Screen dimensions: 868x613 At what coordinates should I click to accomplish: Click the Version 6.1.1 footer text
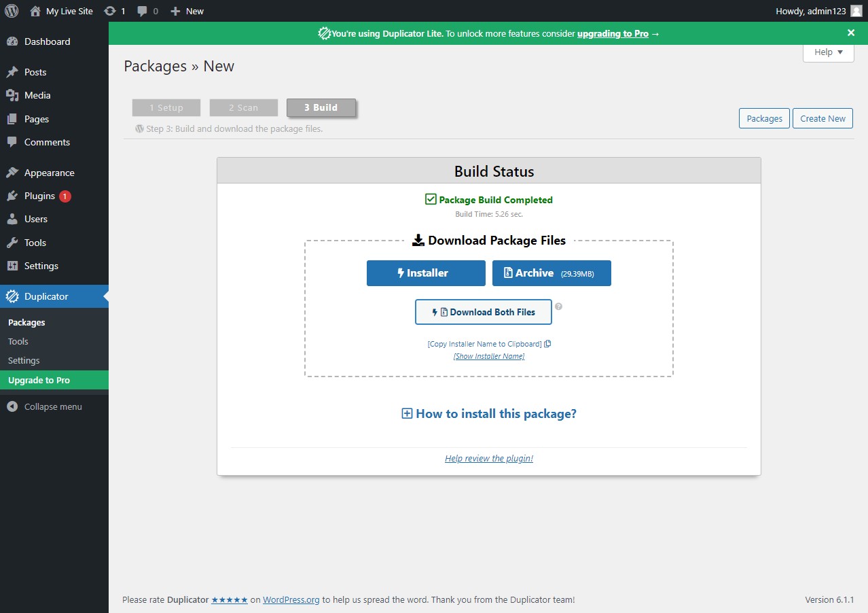[829, 599]
